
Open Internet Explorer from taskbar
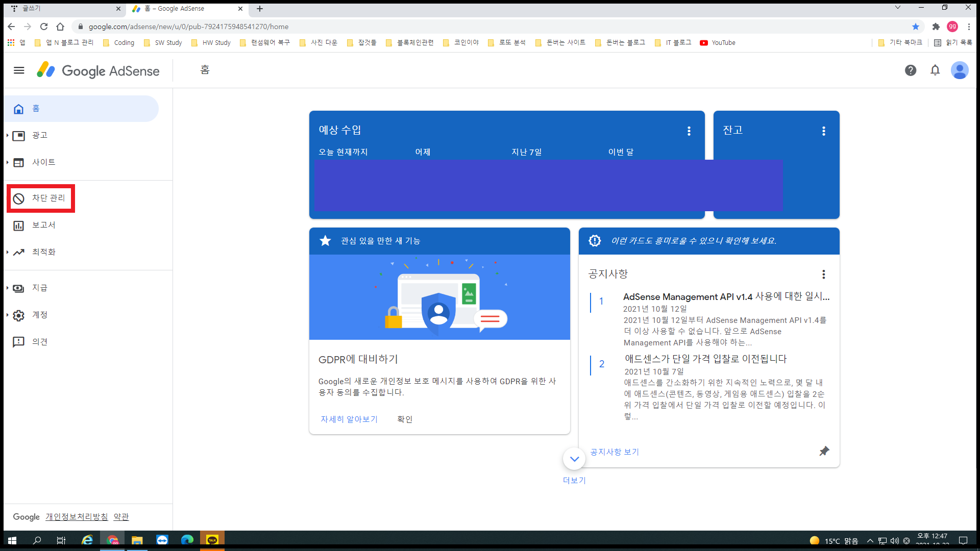87,540
